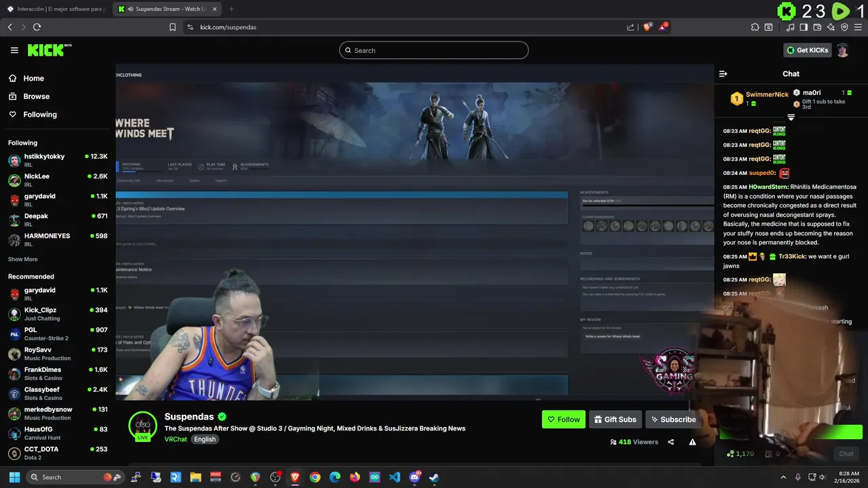Screen dimensions: 868x488
Task: Click the Suspendas live avatar
Action: click(x=142, y=426)
